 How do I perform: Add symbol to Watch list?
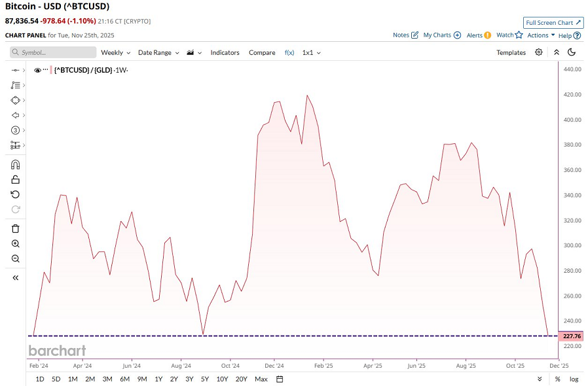[x=509, y=35]
